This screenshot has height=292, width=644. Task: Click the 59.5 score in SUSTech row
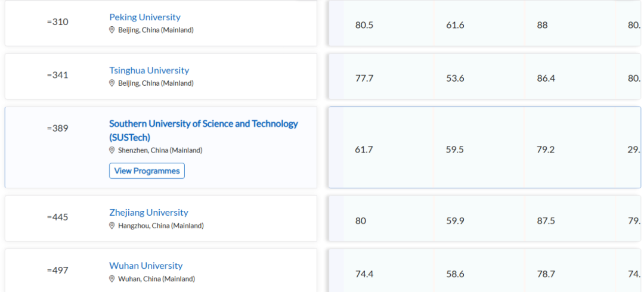click(x=454, y=150)
